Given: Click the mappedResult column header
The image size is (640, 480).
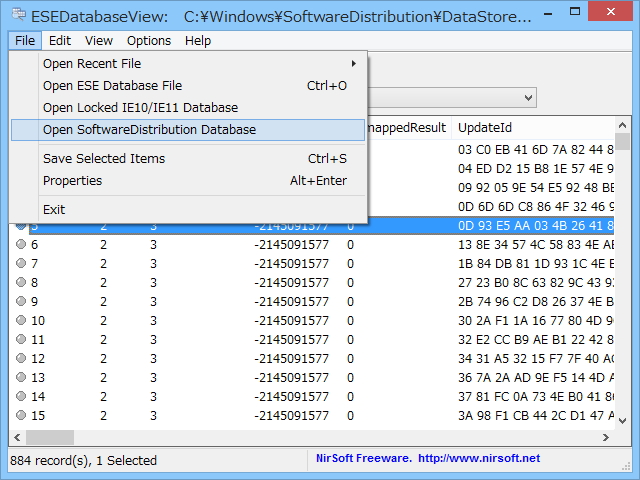Looking at the screenshot, I should [x=407, y=128].
